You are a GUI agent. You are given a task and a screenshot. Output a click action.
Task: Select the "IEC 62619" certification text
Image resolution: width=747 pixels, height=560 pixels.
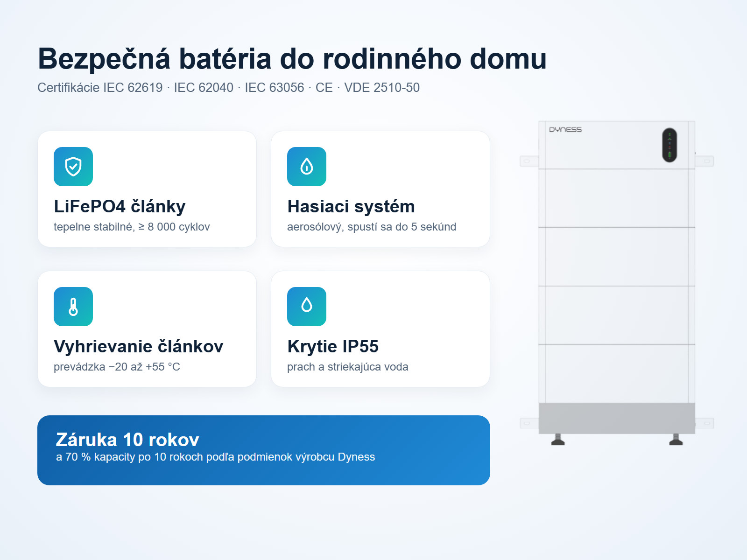[x=133, y=88]
